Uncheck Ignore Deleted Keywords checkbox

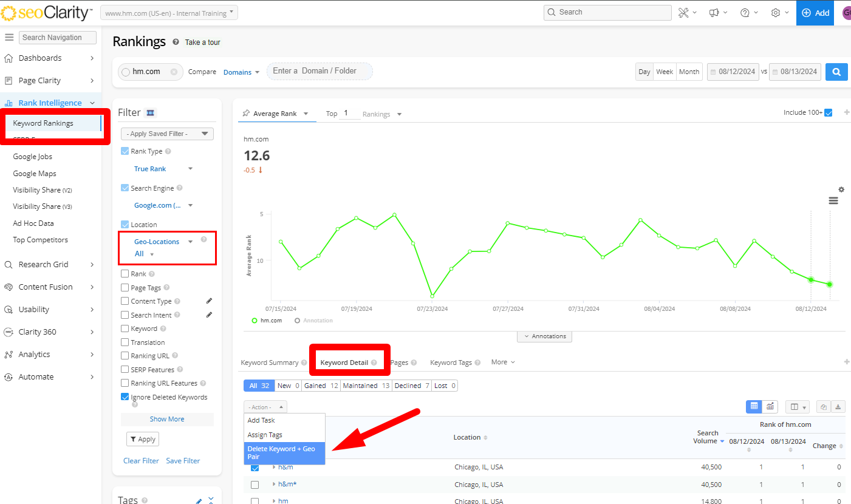tap(125, 397)
